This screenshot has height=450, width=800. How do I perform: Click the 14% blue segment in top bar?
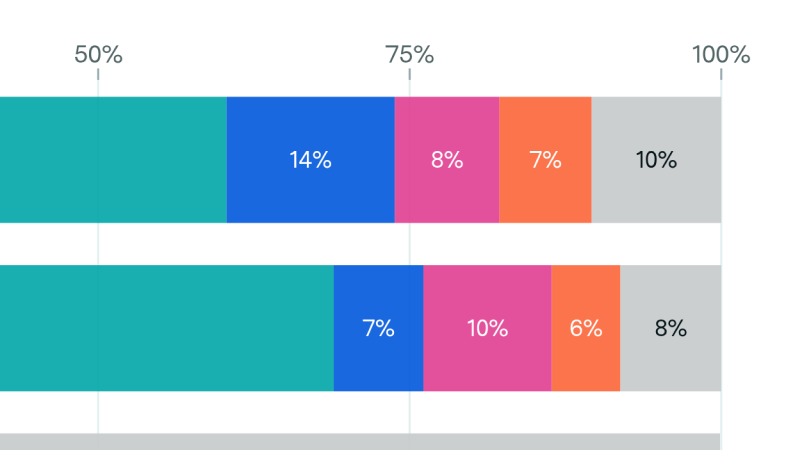(x=310, y=159)
